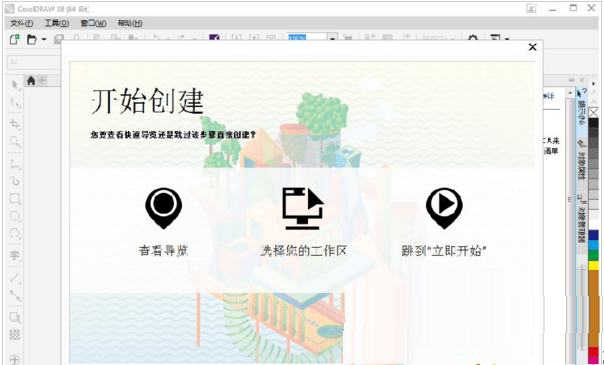
Task: Select the No Color X swatch
Action: (x=594, y=113)
